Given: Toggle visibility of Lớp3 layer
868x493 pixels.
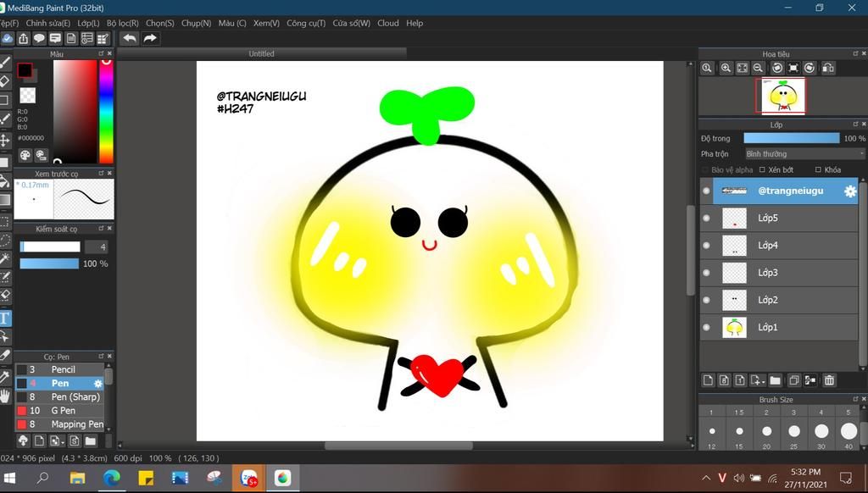Looking at the screenshot, I should [706, 273].
